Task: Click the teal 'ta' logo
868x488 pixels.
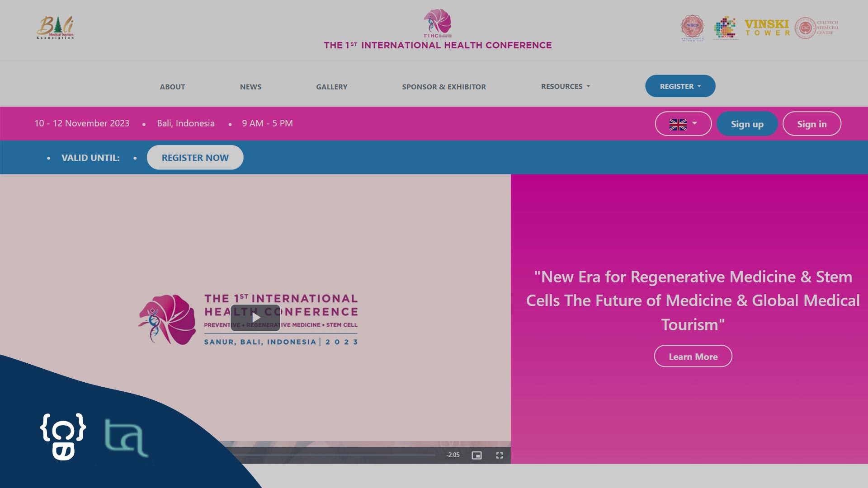Action: click(x=126, y=437)
